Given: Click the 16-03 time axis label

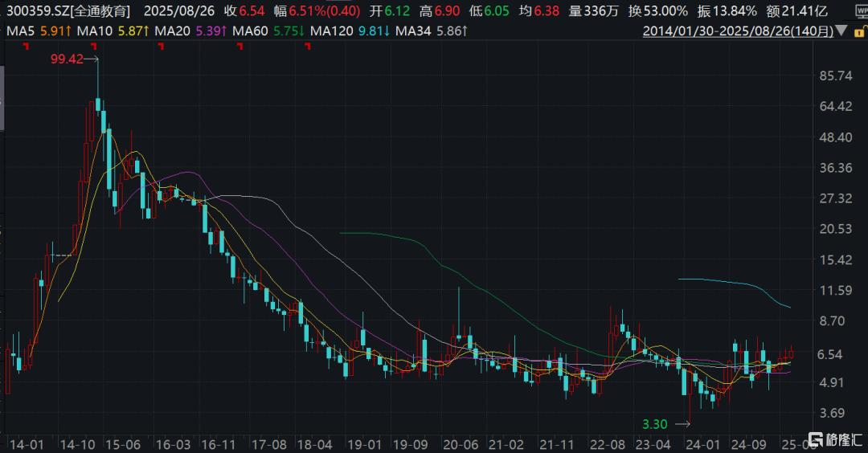Looking at the screenshot, I should tap(173, 445).
